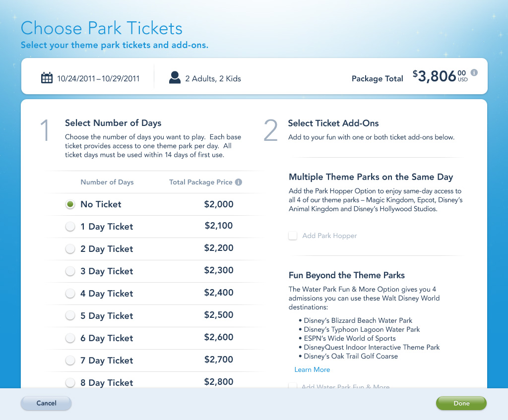508x420 pixels.
Task: Pick the 6 Day Ticket option
Action: pyautogui.click(x=70, y=338)
